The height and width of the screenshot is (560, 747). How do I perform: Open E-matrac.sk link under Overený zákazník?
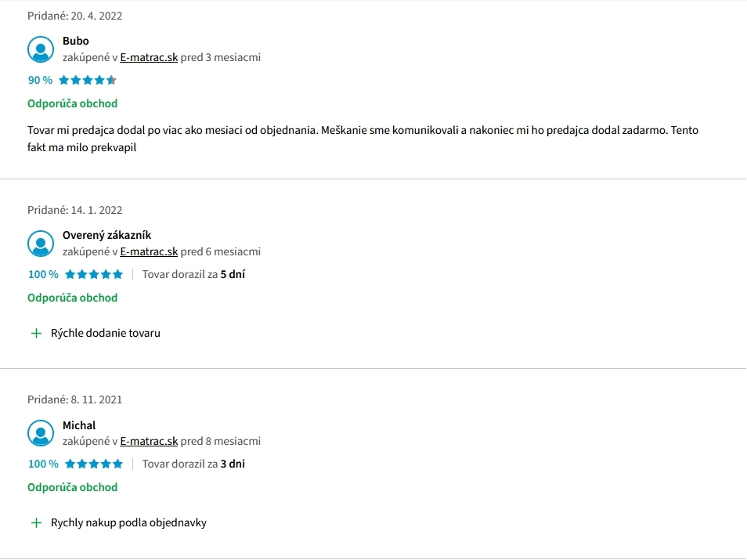149,251
